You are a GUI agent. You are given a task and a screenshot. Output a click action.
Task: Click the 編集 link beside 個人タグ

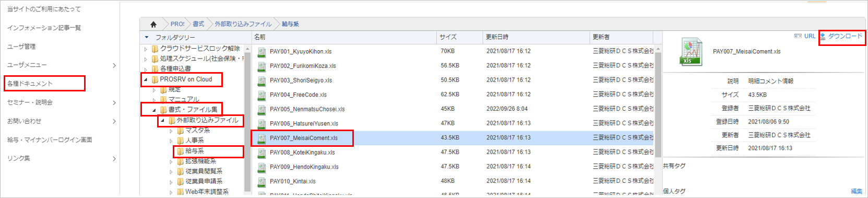[857, 191]
